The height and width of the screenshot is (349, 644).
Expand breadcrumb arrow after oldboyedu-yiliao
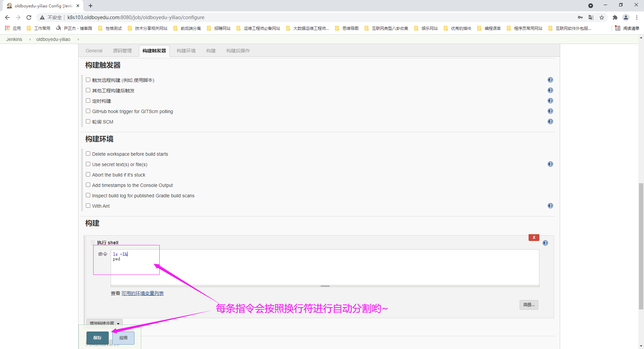tap(78, 39)
